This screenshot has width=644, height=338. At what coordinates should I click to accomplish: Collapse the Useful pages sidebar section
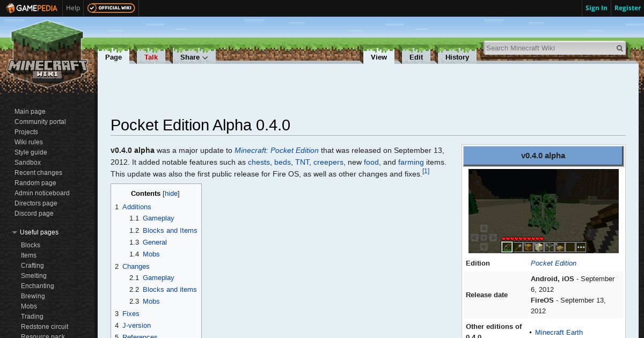[x=35, y=232]
